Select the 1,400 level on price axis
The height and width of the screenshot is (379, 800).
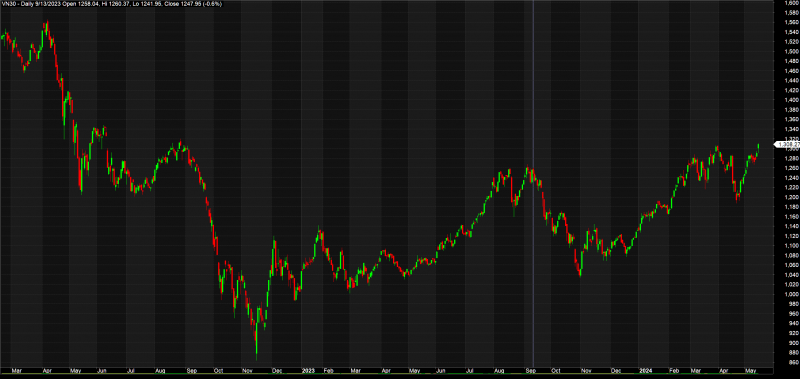pyautogui.click(x=793, y=99)
